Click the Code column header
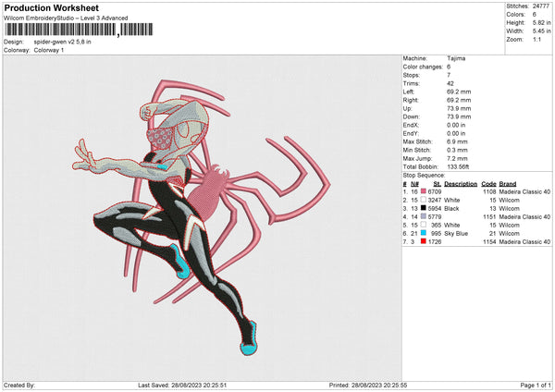 click(488, 184)
